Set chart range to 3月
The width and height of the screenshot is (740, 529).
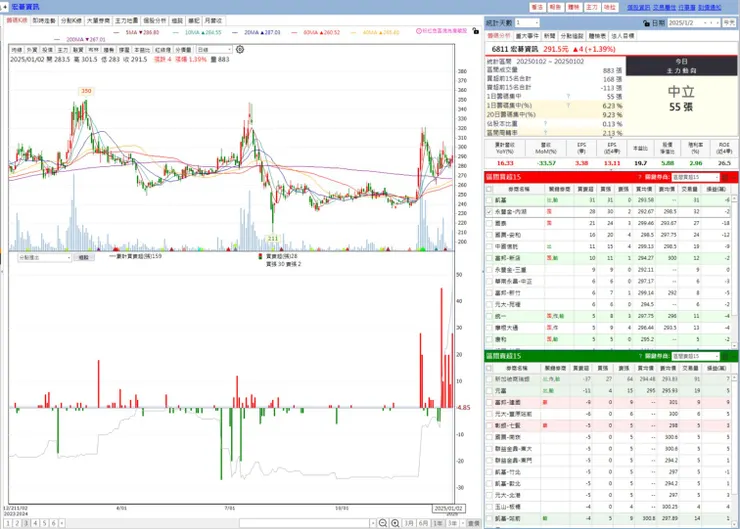coord(409,523)
